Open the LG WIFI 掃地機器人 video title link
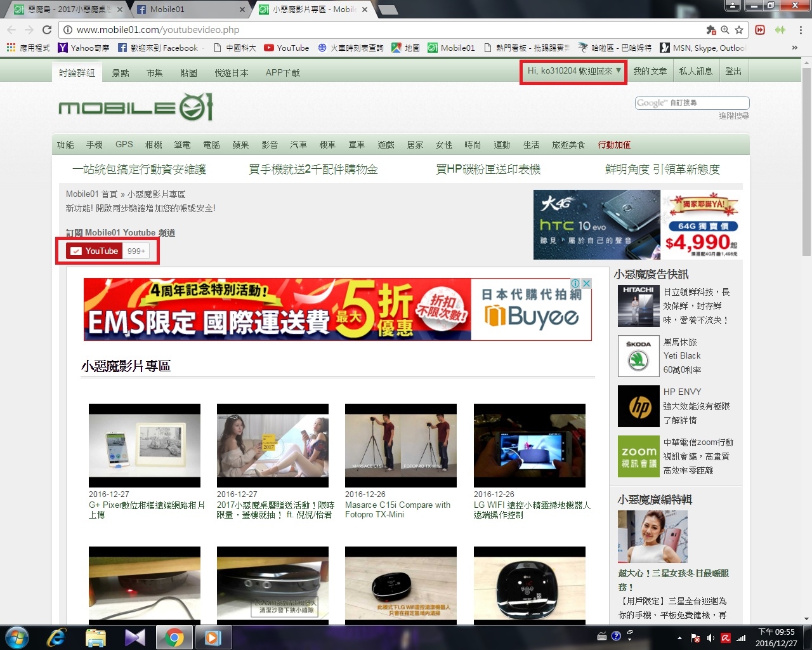 point(532,510)
